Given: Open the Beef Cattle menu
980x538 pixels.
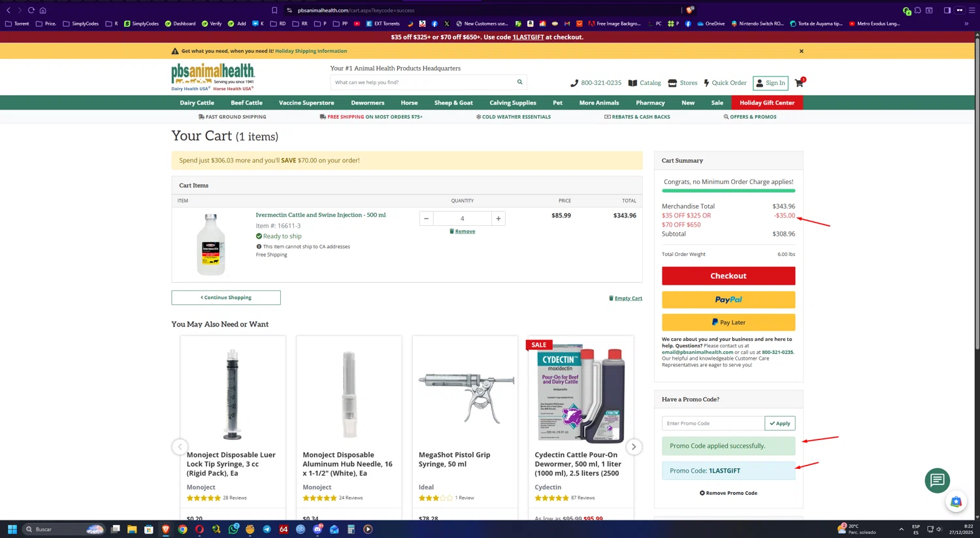Looking at the screenshot, I should coord(246,103).
